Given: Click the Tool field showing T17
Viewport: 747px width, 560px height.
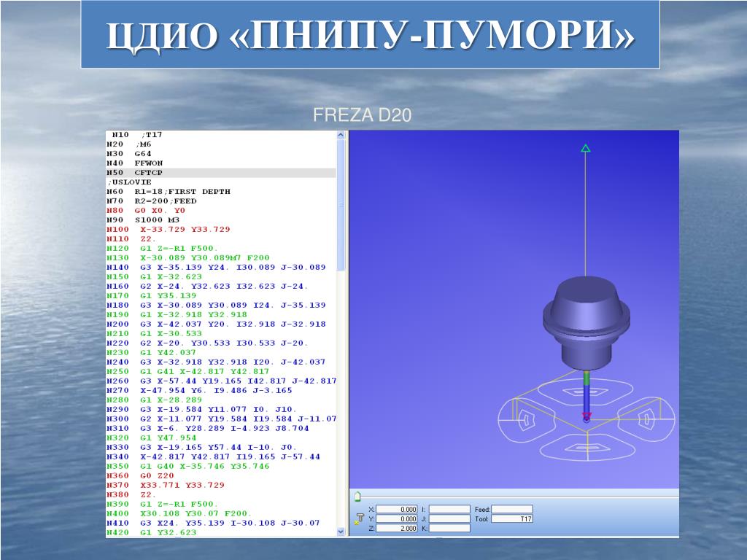Looking at the screenshot, I should point(511,518).
